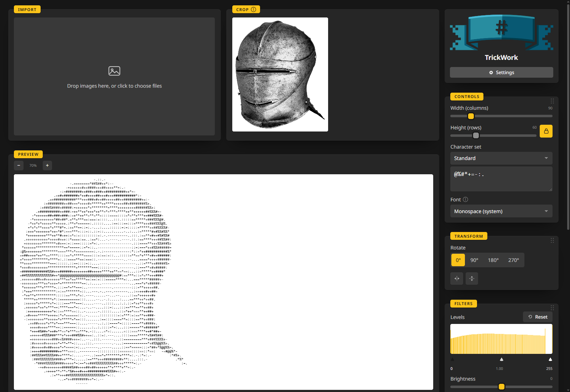Zoom in preview with plus button
570x392 pixels.
(47, 165)
